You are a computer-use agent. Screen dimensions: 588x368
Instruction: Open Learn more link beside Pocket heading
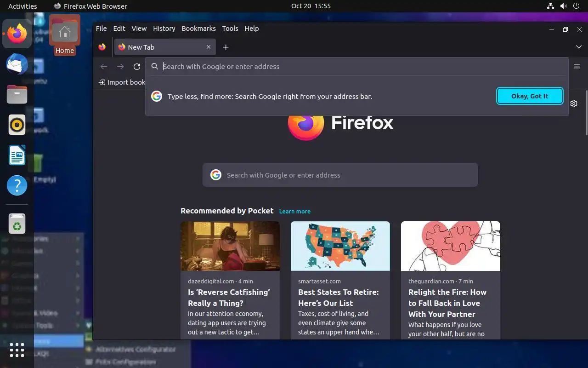[x=295, y=211]
